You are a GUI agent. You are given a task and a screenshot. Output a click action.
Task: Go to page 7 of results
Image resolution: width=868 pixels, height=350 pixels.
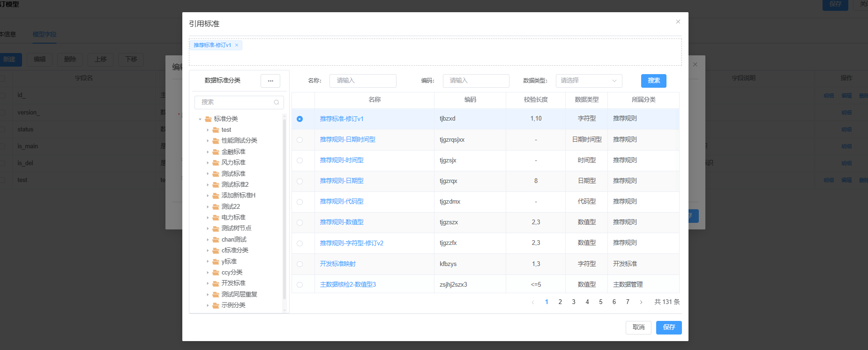628,302
